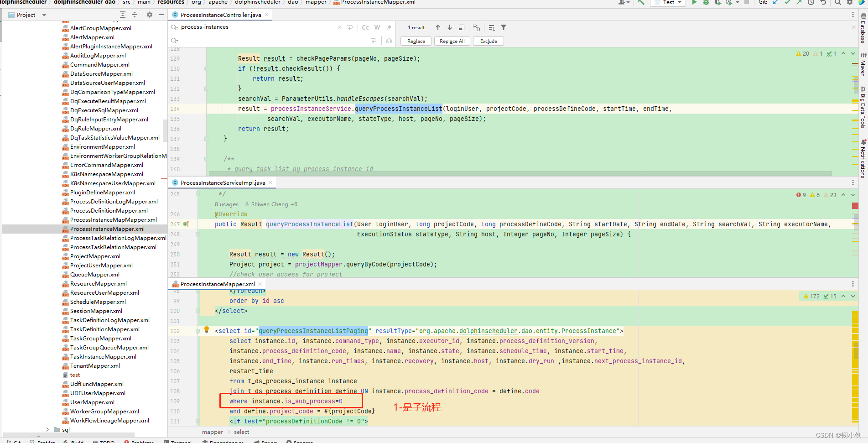Rollback changes with undo icon
The height and width of the screenshot is (443, 868).
(x=823, y=2)
